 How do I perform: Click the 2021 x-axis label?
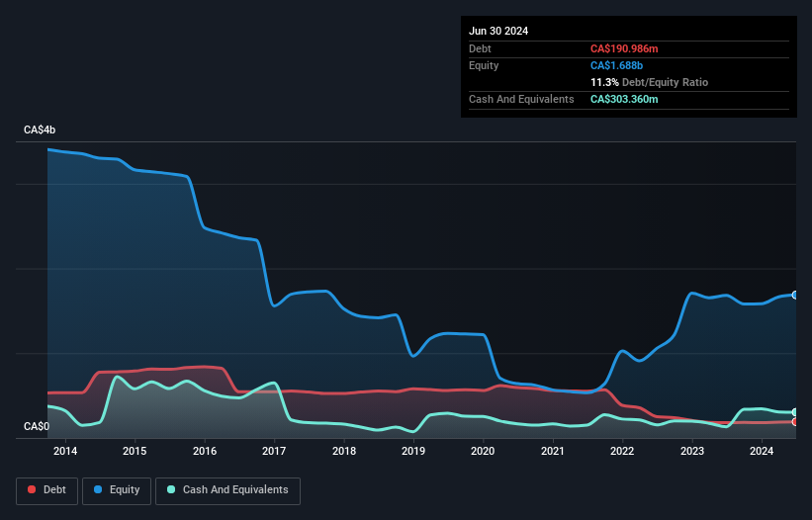pyautogui.click(x=553, y=451)
